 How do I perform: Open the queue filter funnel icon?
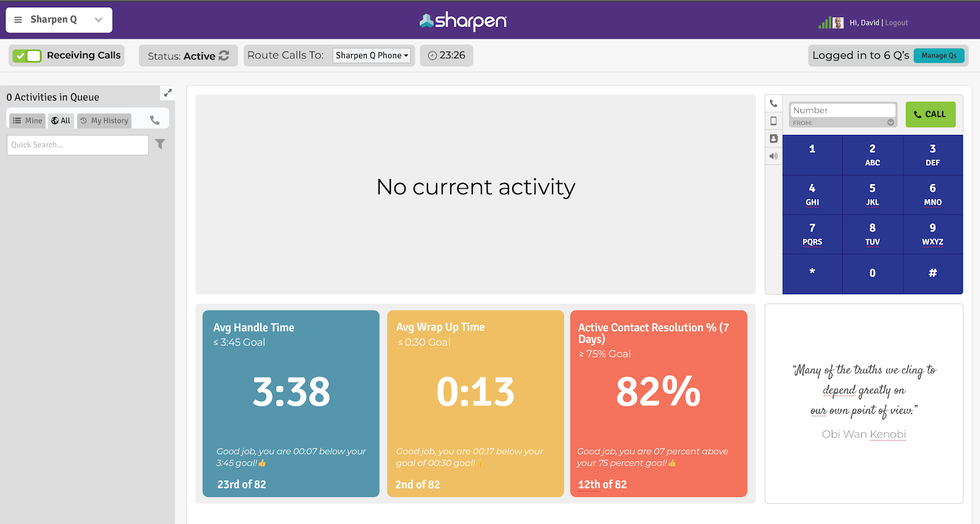[x=160, y=144]
